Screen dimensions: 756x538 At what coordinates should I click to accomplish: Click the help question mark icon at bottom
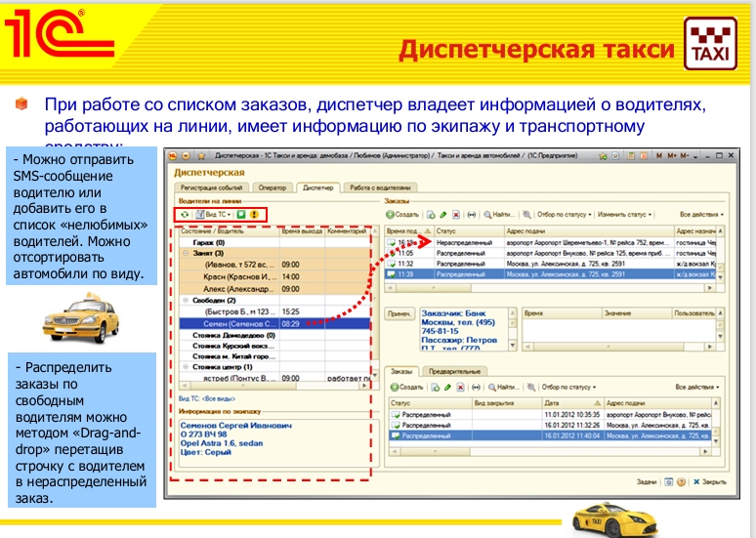click(x=683, y=481)
